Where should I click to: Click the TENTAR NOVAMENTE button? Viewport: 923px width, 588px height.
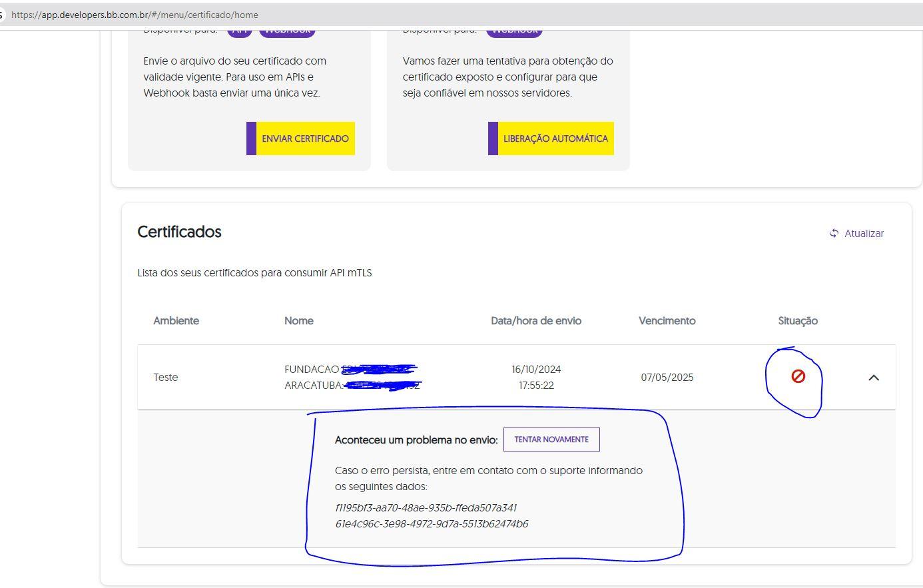point(551,440)
